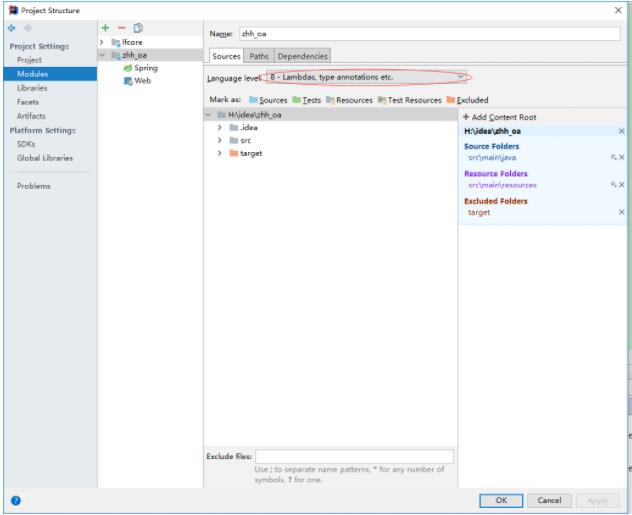This screenshot has width=632, height=515.
Task: Expand the lfcore module node
Action: [x=102, y=42]
